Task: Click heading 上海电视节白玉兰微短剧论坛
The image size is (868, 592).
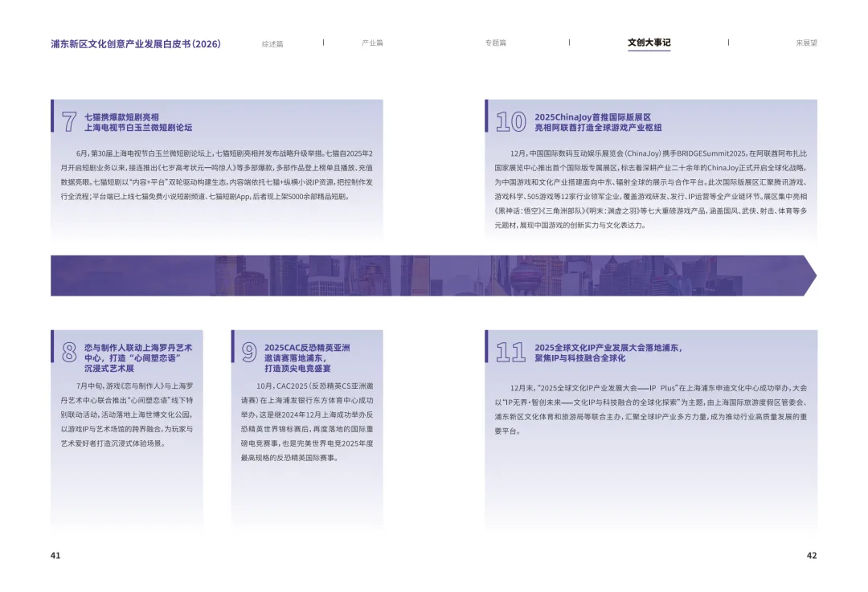Action: (x=138, y=127)
